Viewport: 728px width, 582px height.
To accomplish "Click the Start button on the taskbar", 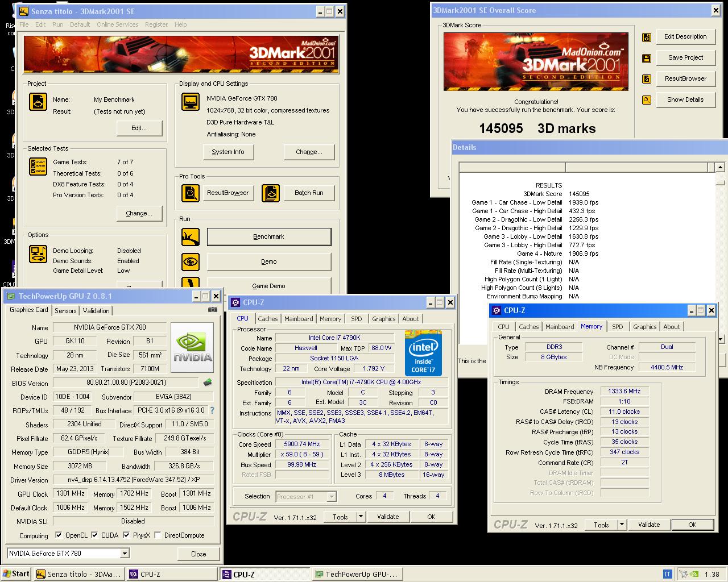I will point(16,574).
